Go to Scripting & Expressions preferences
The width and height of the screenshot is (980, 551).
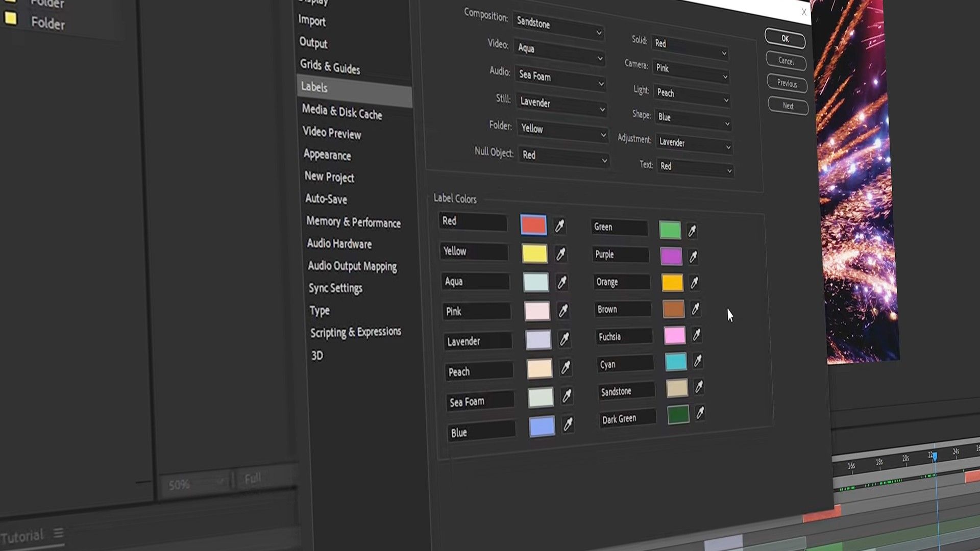coord(355,332)
